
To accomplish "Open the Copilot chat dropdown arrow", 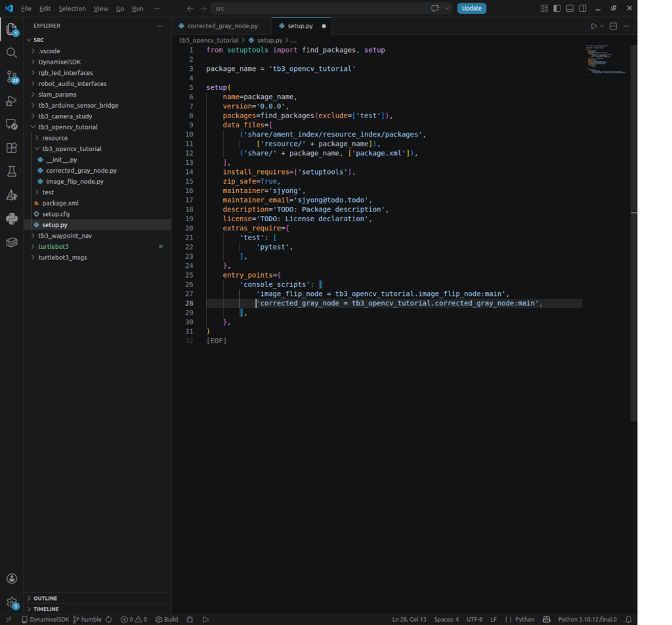I will click(x=447, y=8).
